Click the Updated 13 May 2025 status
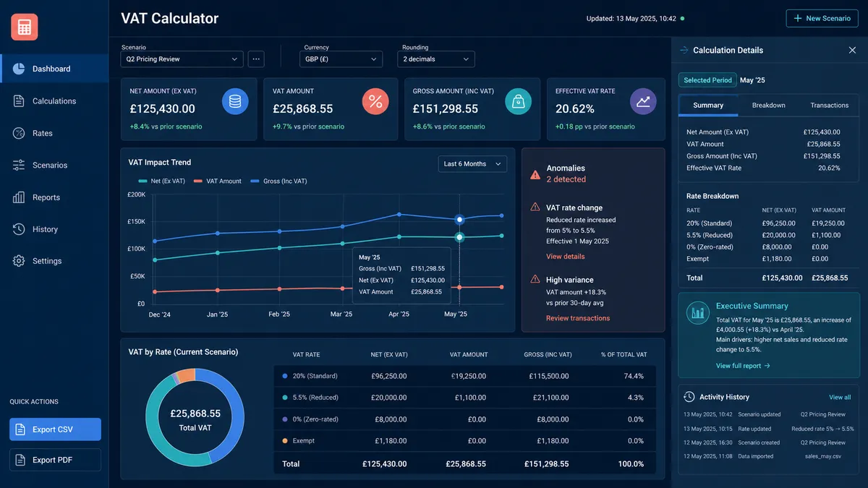The width and height of the screenshot is (868, 488). (x=634, y=19)
